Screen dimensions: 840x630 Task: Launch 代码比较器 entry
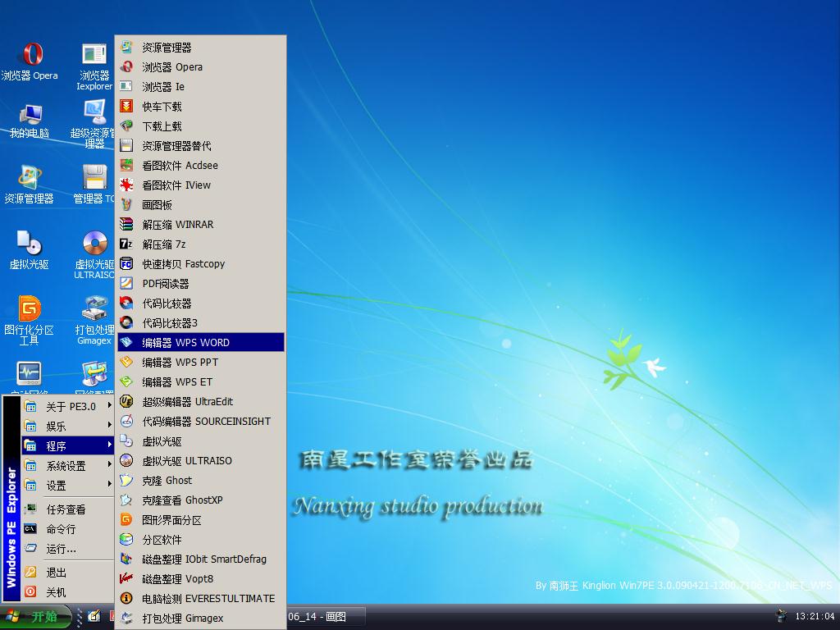[201, 304]
